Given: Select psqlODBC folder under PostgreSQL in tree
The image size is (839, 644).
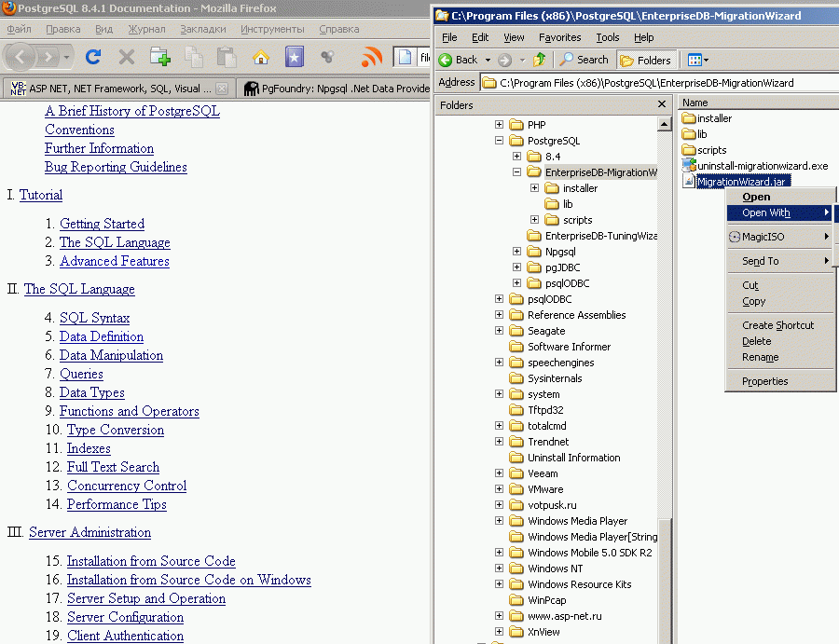Looking at the screenshot, I should pos(558,283).
